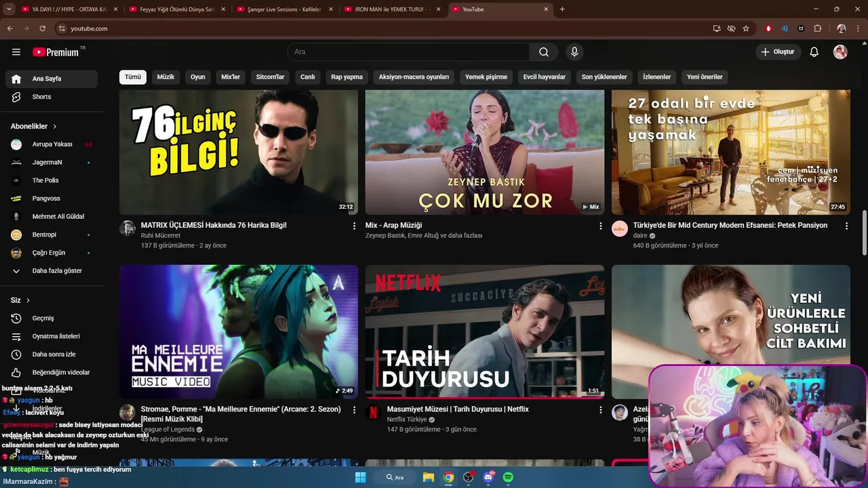Play Ma Meilleure Ennemie music video thumbnail
This screenshot has width=868, height=488.
239,331
